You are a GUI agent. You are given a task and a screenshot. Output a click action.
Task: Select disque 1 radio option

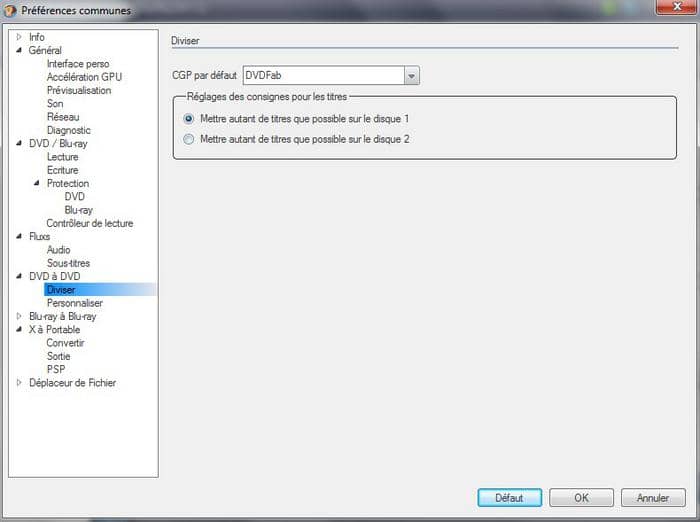tap(189, 119)
